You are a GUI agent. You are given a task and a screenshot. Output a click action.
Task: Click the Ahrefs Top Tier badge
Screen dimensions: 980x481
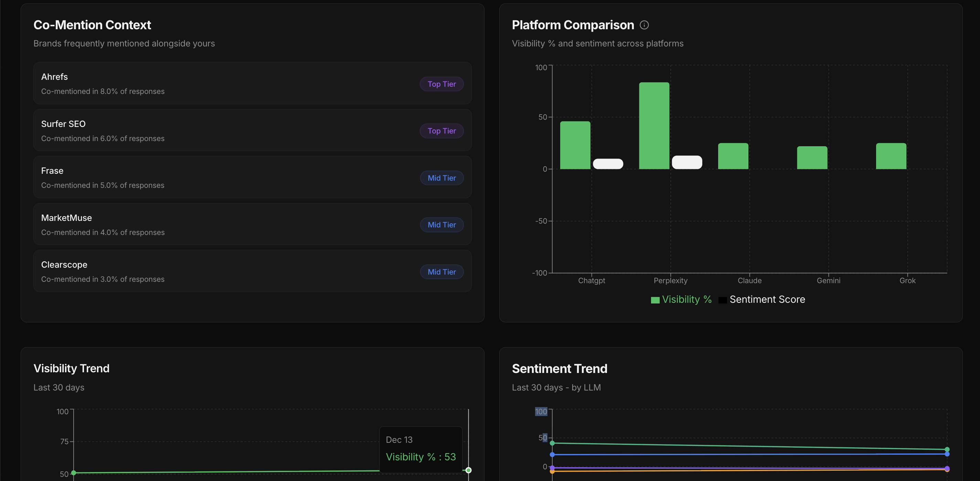click(441, 84)
